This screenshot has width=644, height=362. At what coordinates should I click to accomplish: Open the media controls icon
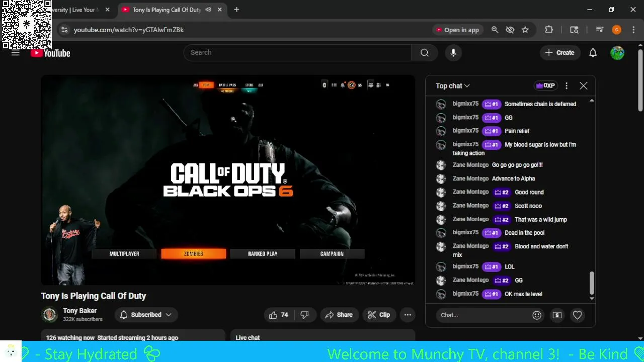click(x=600, y=30)
